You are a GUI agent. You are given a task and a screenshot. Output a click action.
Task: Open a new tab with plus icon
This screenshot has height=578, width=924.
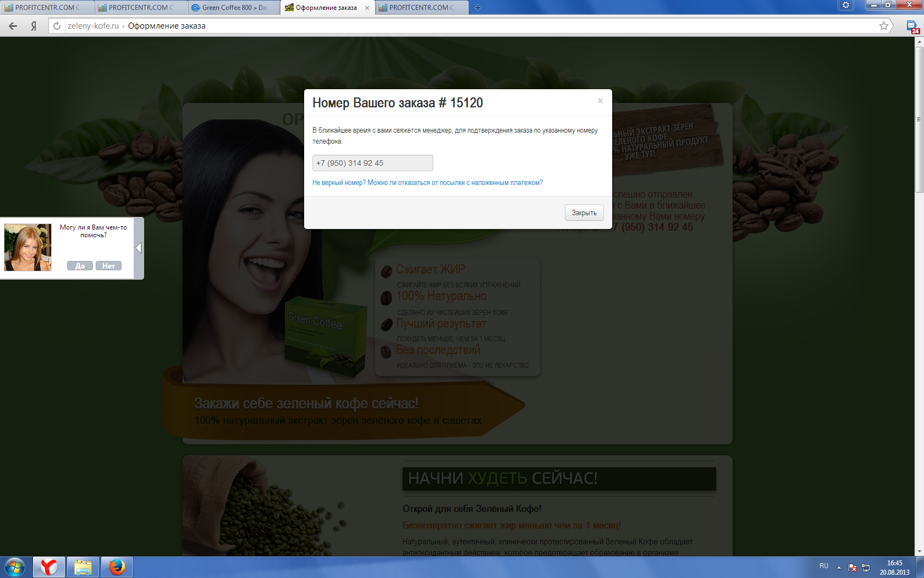tap(478, 8)
